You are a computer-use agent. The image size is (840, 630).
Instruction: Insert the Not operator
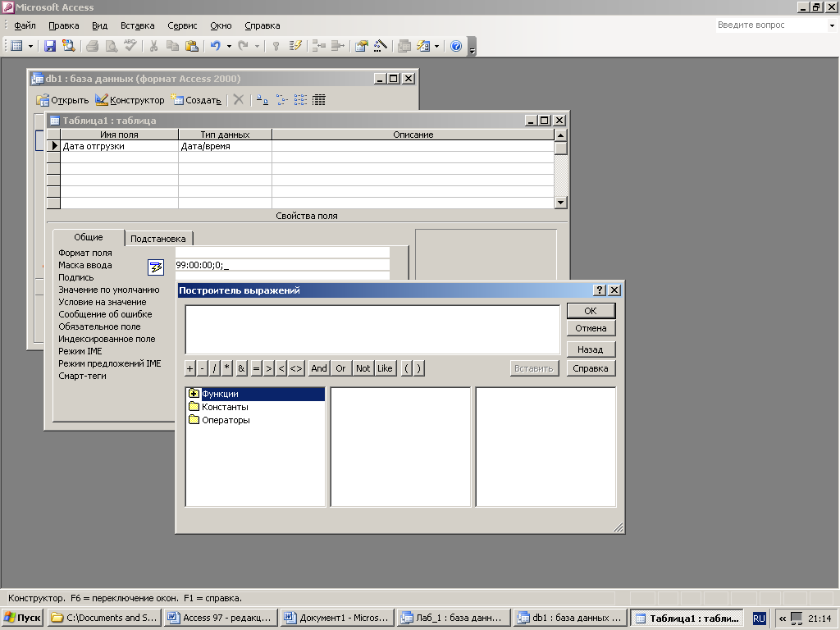click(363, 368)
